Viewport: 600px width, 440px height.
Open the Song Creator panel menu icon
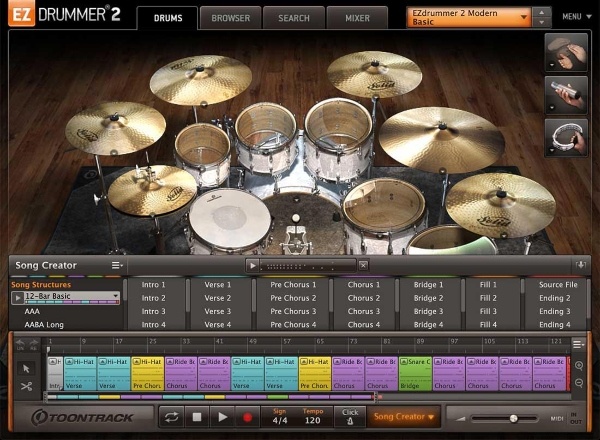(117, 265)
